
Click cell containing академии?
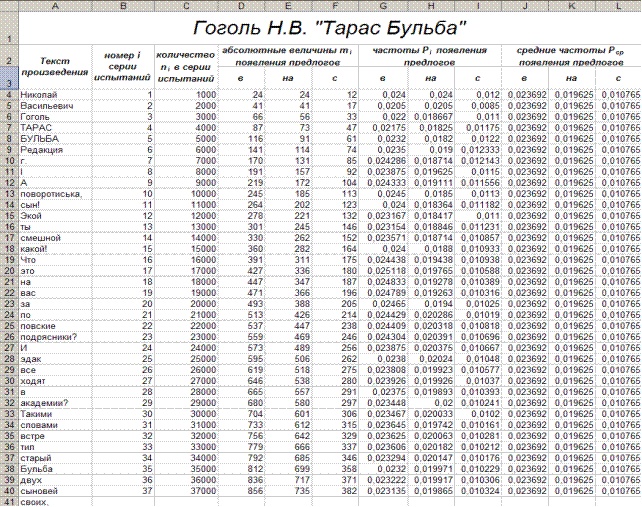point(55,403)
